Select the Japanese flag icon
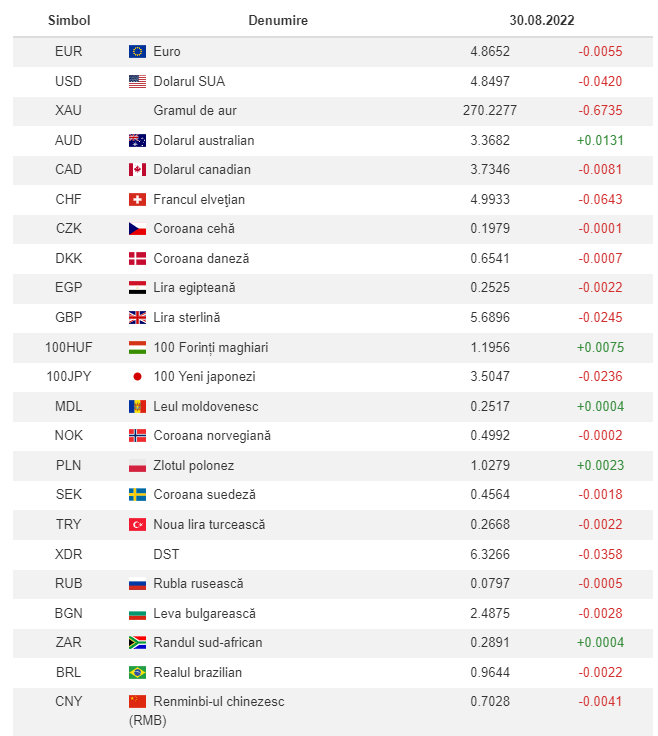Image resolution: width=658 pixels, height=736 pixels. point(138,376)
